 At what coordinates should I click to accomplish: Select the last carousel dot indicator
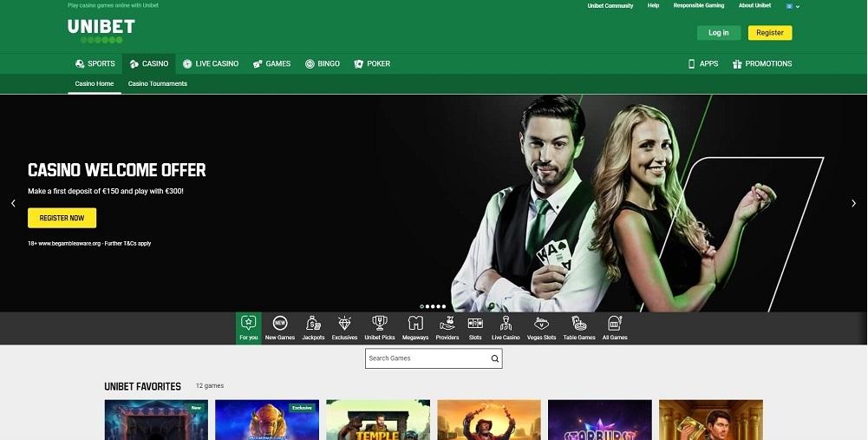(x=444, y=306)
